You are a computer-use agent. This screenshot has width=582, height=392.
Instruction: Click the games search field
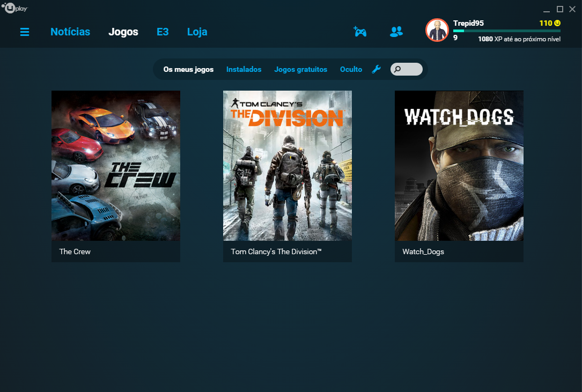pyautogui.click(x=407, y=69)
